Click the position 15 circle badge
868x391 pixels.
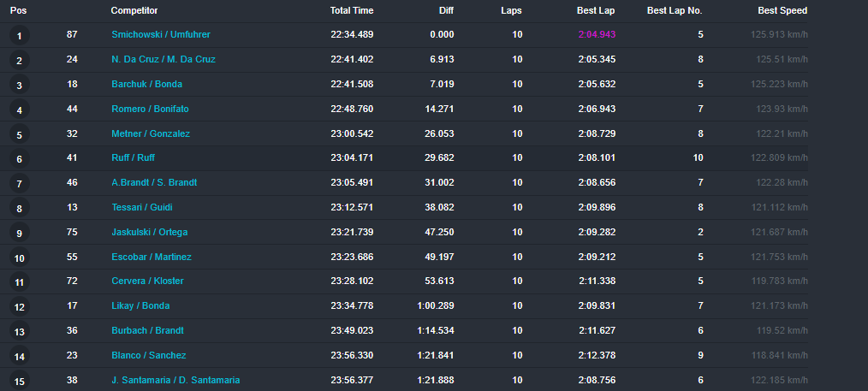(x=19, y=382)
